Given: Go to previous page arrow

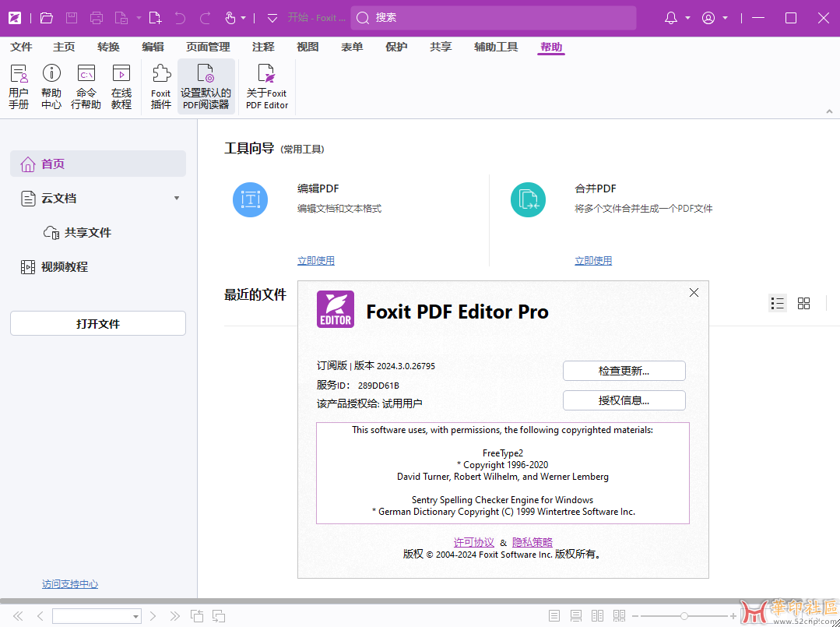Looking at the screenshot, I should (x=40, y=616).
